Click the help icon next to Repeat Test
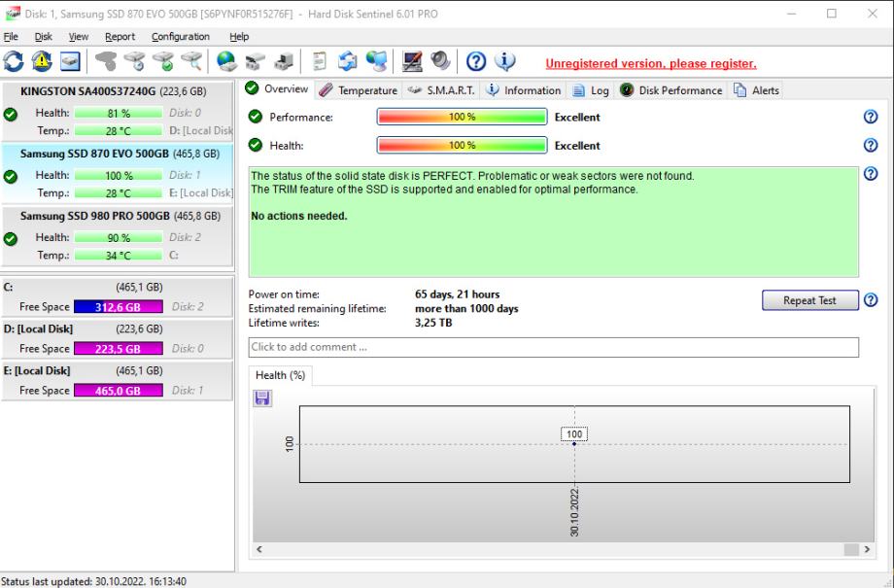This screenshot has width=894, height=588. tap(871, 300)
